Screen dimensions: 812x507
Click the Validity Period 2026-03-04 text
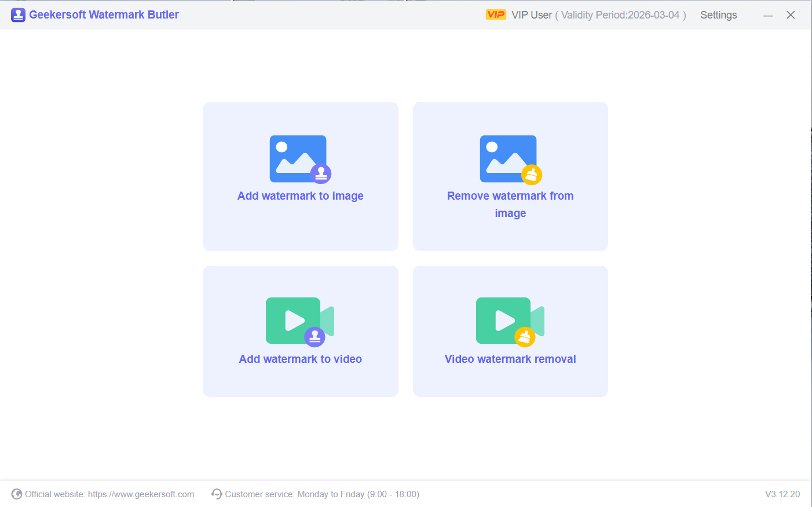click(x=620, y=15)
